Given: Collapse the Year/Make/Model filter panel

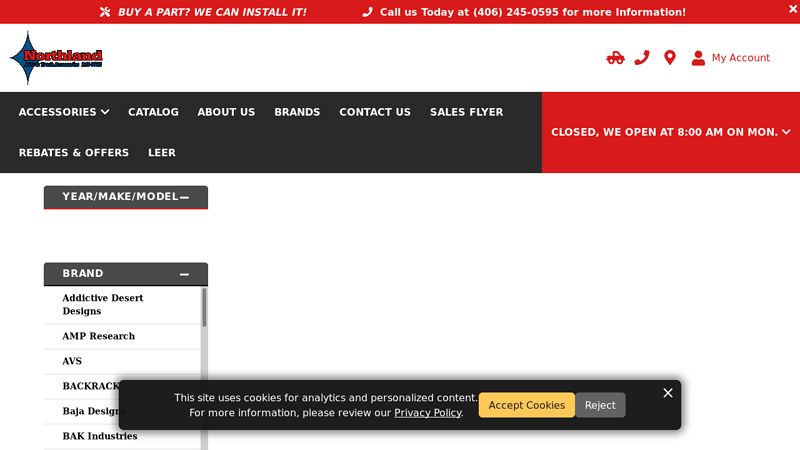Looking at the screenshot, I should pos(184,197).
